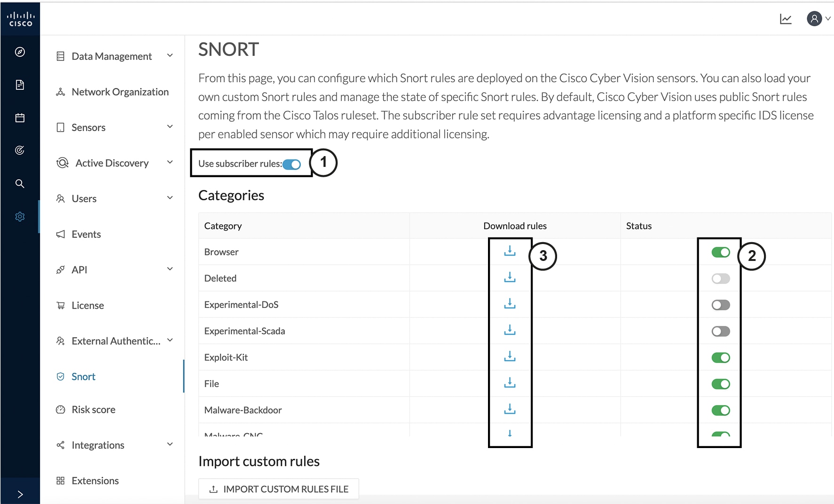Click the Download rules column header

pos(515,226)
